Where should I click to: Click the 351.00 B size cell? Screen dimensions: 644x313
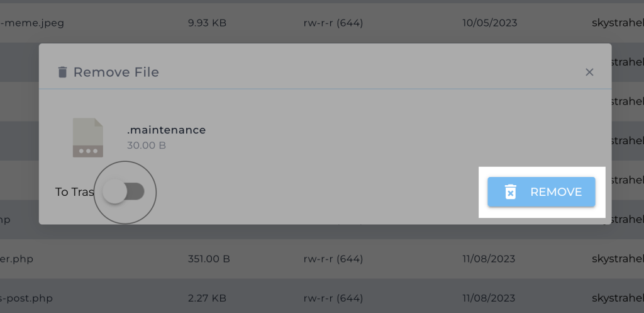coord(209,259)
